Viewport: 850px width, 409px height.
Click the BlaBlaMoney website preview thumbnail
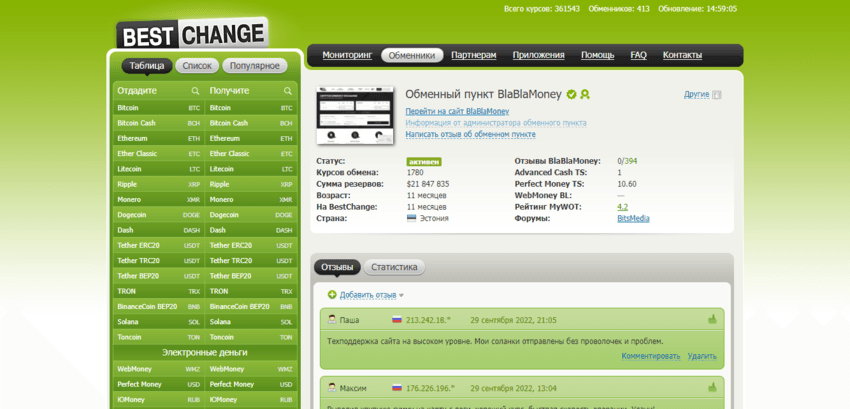[x=354, y=114]
